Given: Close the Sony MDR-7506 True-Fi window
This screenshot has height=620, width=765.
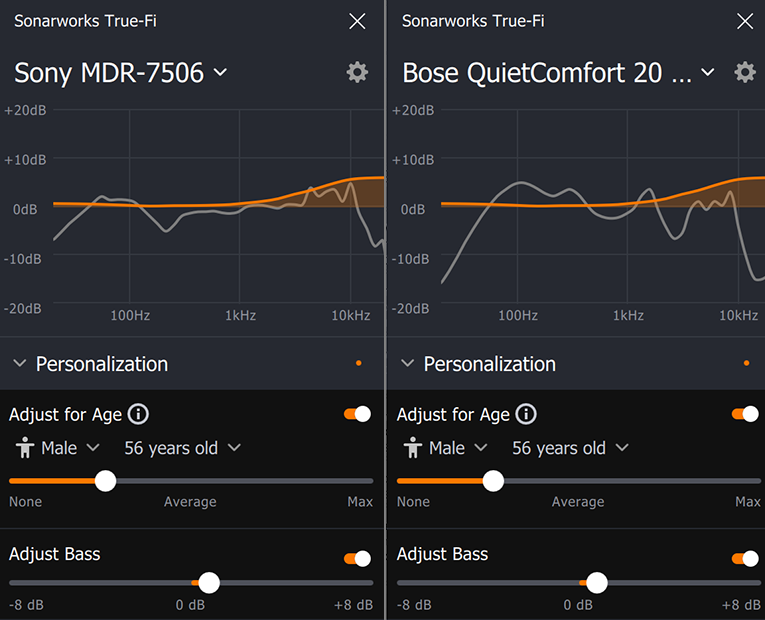Looking at the screenshot, I should click(x=357, y=21).
